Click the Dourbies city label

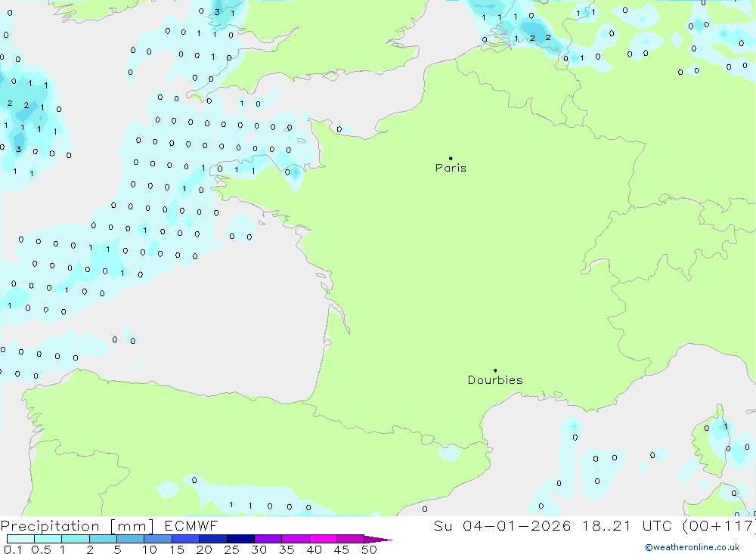point(495,380)
